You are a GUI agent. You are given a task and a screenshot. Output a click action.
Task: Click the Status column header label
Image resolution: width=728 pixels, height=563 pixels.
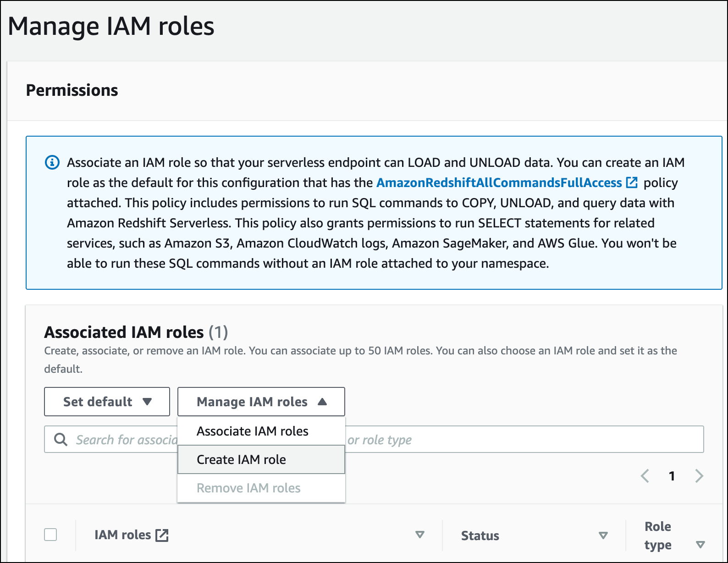pyautogui.click(x=480, y=535)
